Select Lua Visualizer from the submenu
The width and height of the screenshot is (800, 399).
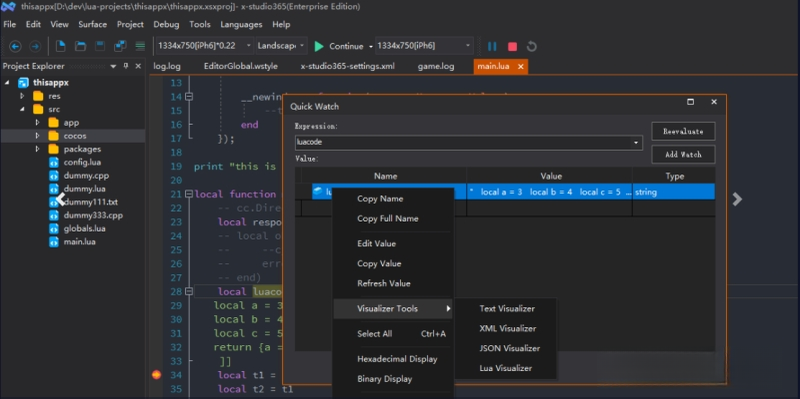(x=506, y=368)
